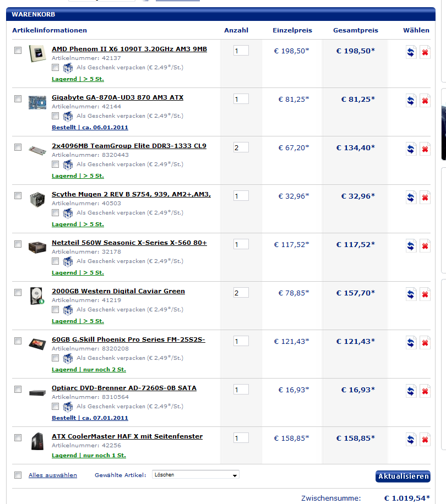Open the ATX CoolerMaster HAF X product link

[127, 436]
